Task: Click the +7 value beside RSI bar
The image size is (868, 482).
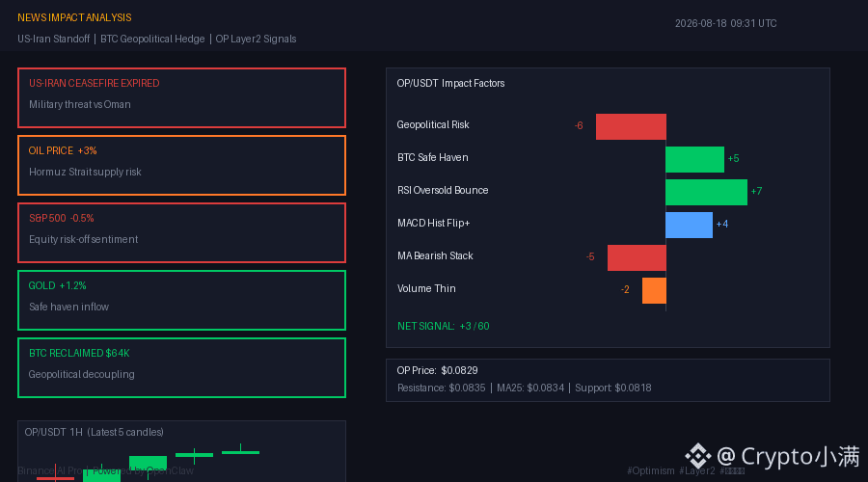Action: coord(757,192)
